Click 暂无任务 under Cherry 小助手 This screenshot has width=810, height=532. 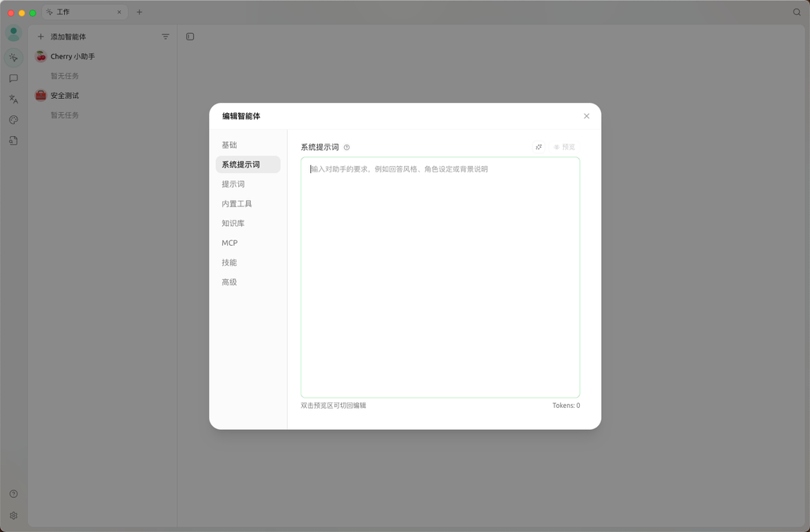click(x=65, y=76)
